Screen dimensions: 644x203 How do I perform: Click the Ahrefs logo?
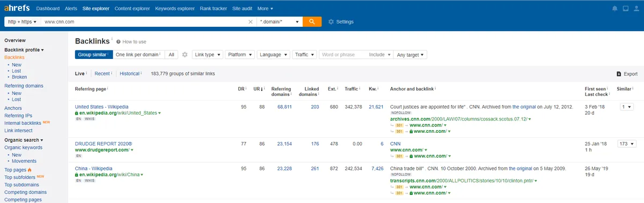point(18,9)
